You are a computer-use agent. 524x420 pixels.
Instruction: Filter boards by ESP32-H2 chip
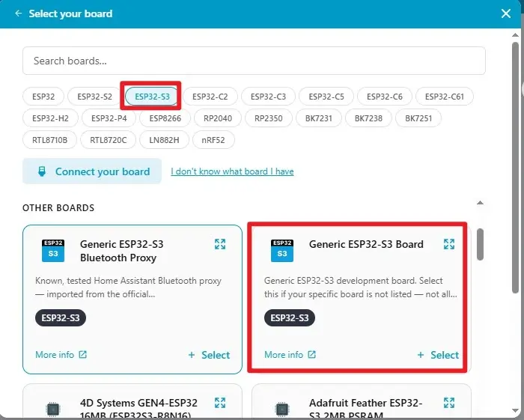coord(50,118)
